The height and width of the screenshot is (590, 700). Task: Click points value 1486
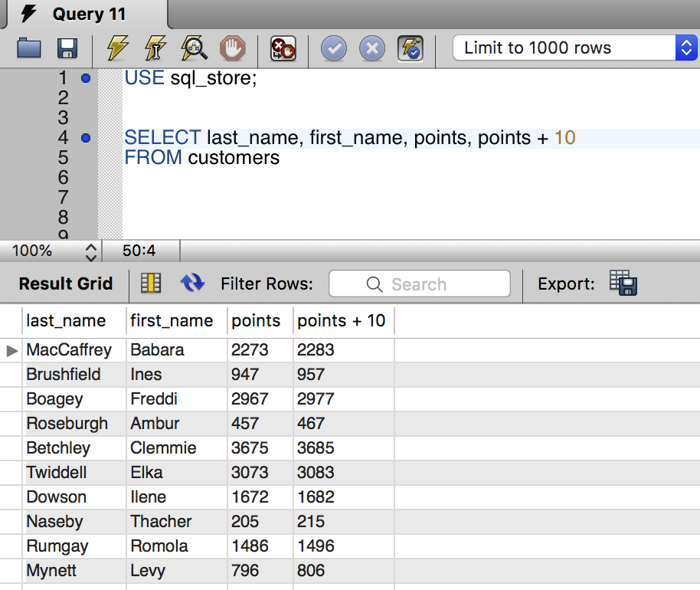(x=260, y=546)
